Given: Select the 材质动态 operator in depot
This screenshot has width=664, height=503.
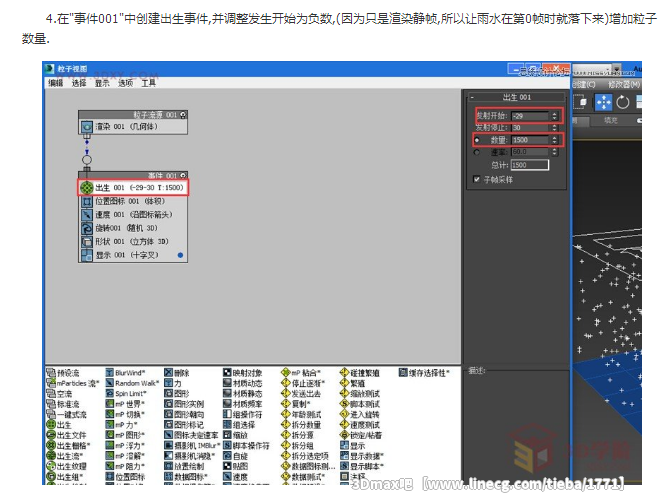Looking at the screenshot, I should [x=243, y=383].
